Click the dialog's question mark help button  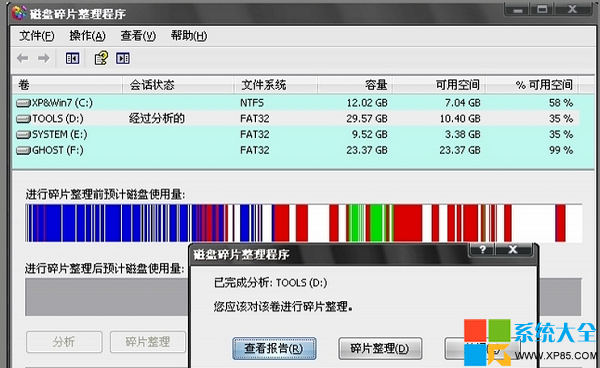(482, 249)
